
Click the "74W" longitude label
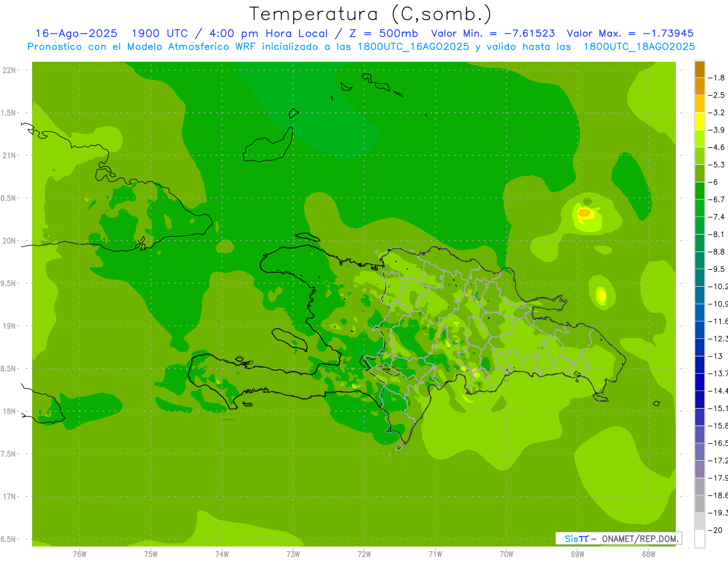pos(222,554)
